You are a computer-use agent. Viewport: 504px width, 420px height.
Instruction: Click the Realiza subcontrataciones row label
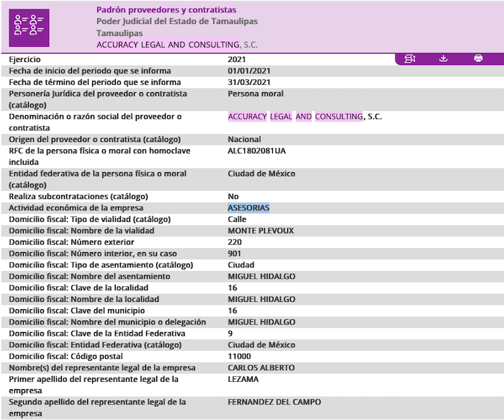coord(78,197)
